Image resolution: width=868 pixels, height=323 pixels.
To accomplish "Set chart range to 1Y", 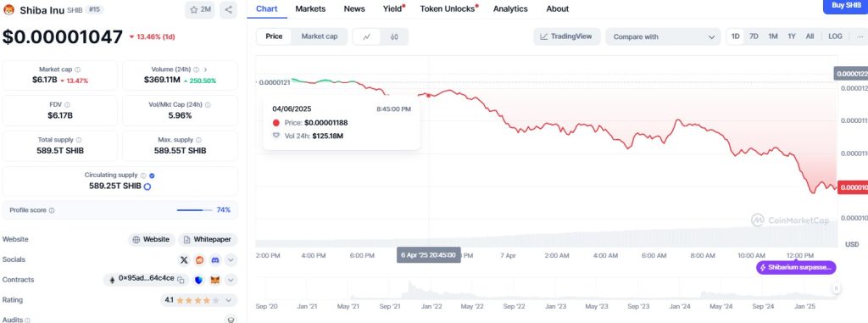I will pos(792,36).
